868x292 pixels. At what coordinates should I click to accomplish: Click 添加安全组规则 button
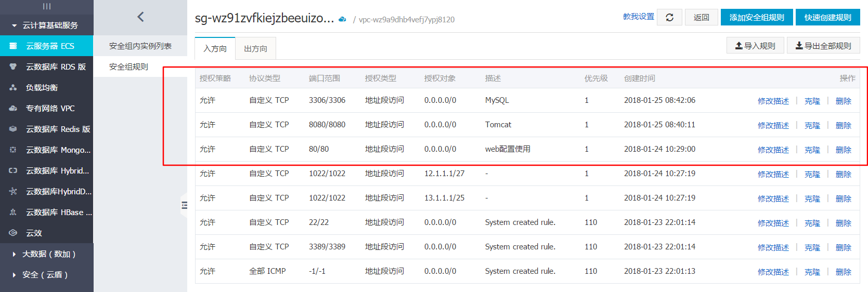point(757,17)
